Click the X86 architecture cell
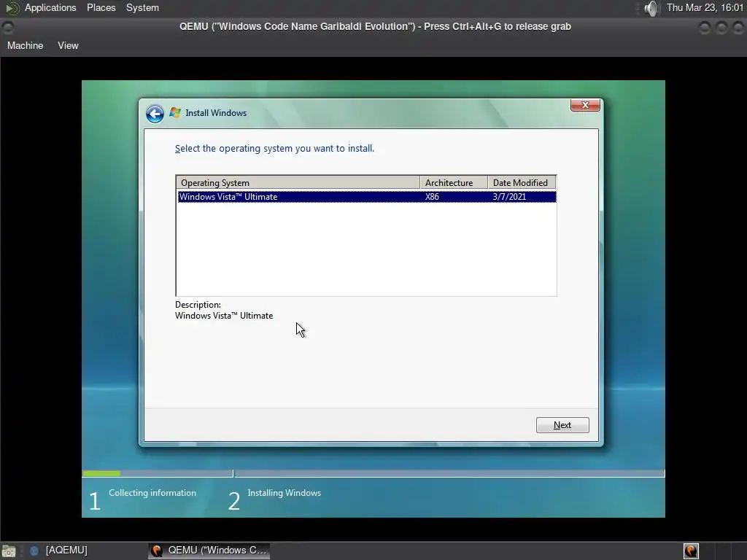The height and width of the screenshot is (560, 747). click(432, 197)
